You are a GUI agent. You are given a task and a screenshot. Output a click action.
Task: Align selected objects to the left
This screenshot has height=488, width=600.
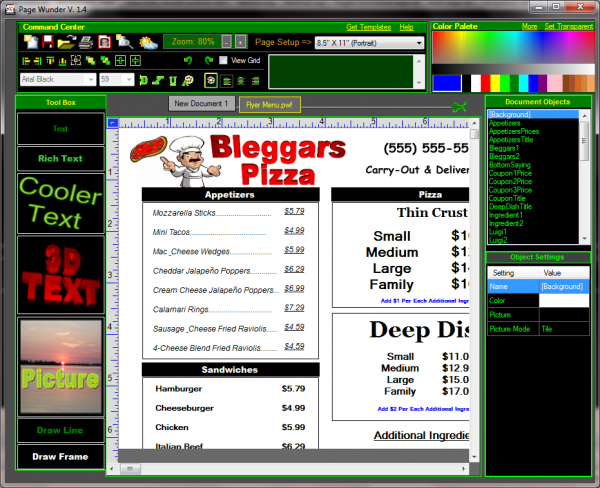26,61
